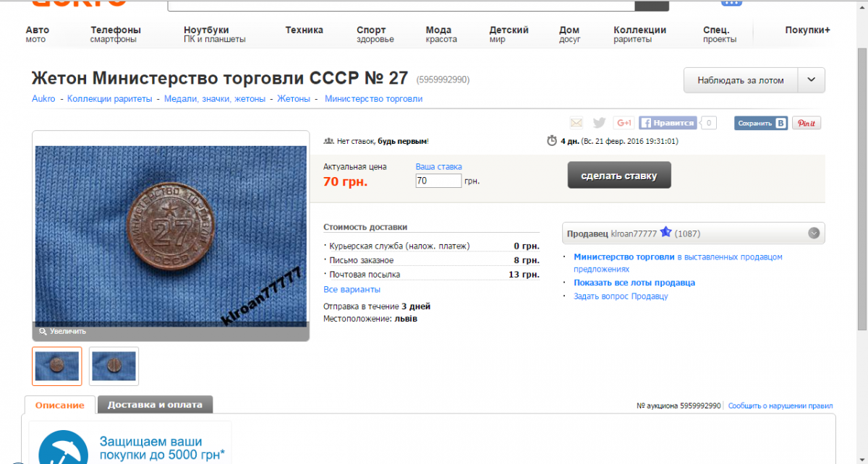Like the lot with Facebook Нравится button
The height and width of the screenshot is (464, 868).
(x=668, y=123)
